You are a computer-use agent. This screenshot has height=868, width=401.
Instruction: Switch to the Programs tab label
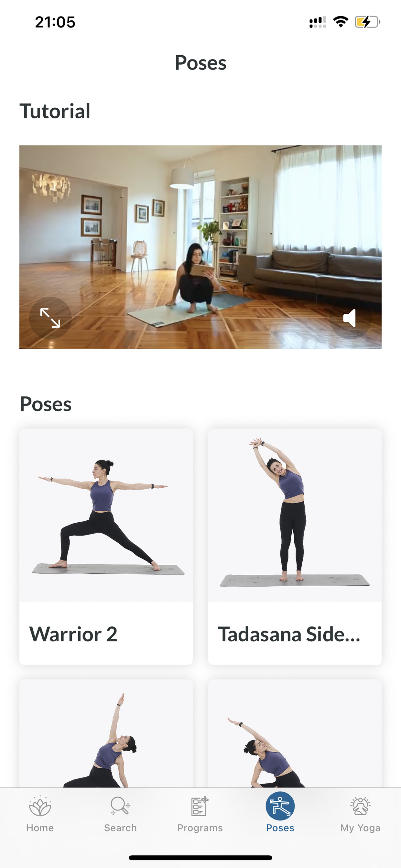click(200, 828)
